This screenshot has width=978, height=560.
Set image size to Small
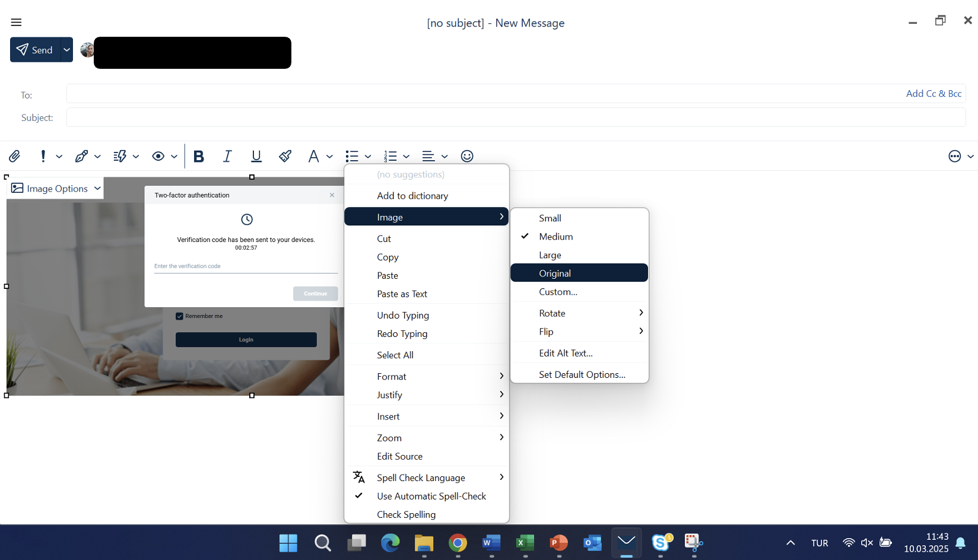tap(579, 218)
